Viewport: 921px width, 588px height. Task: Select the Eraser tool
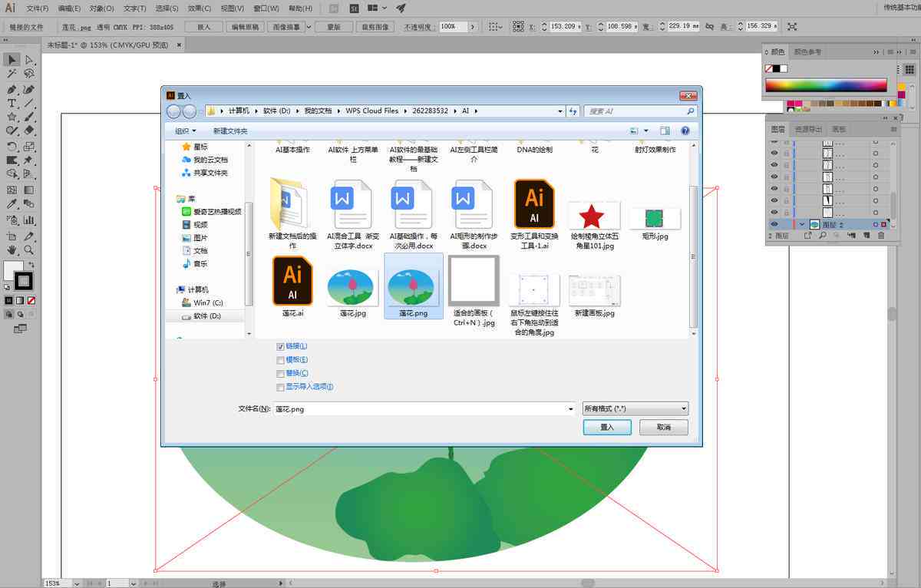pos(29,132)
